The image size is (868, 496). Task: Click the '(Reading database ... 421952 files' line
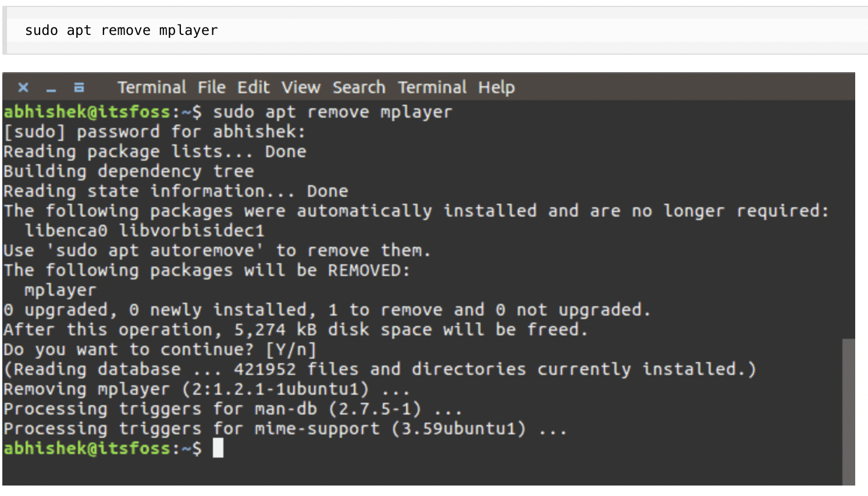380,369
